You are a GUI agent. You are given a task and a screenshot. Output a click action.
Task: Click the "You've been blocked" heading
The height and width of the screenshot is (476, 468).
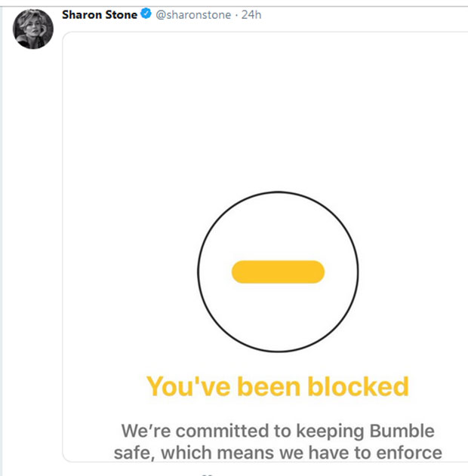277,386
